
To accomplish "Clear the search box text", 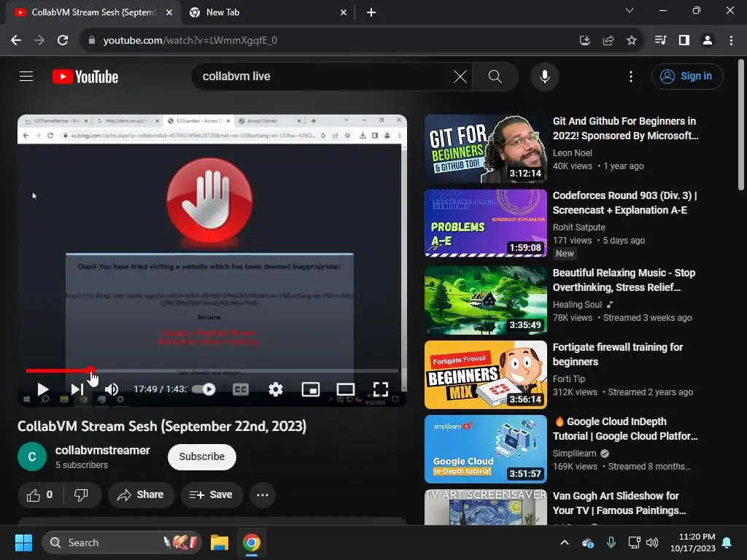I will (460, 76).
